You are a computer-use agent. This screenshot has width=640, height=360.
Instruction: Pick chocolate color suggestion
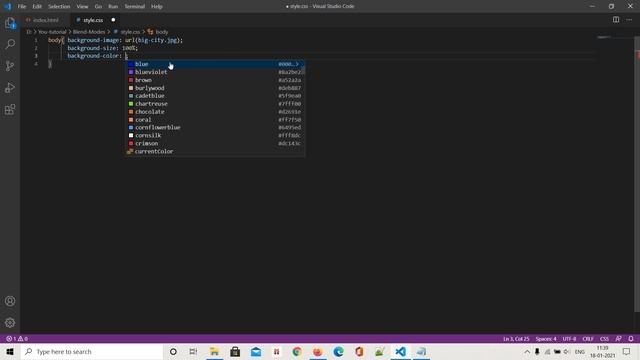click(x=215, y=111)
